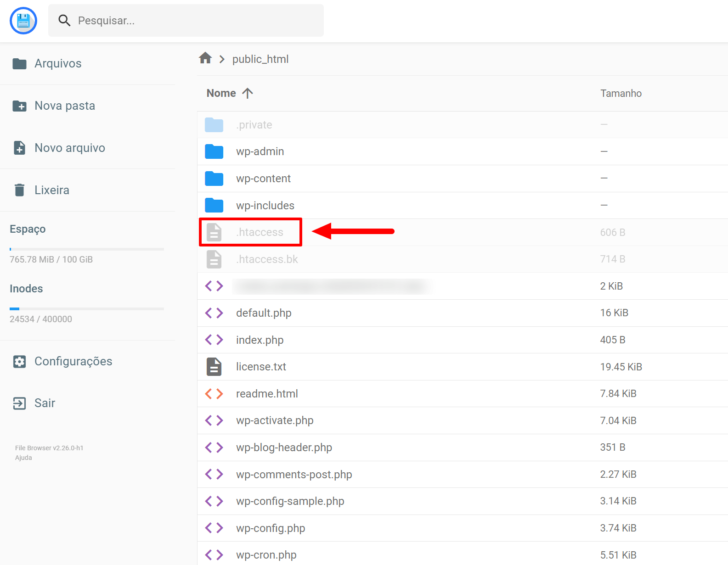
Task: Click code icon of blurred 2 KiB file
Action: (x=214, y=286)
